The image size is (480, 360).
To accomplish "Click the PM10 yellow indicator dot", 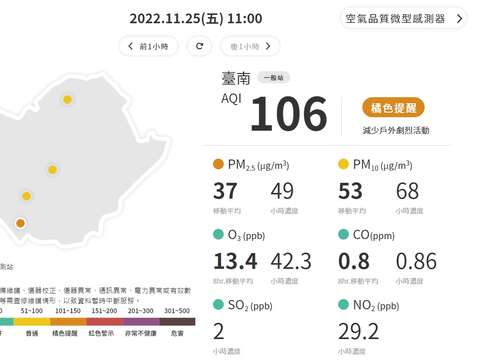I will [343, 164].
